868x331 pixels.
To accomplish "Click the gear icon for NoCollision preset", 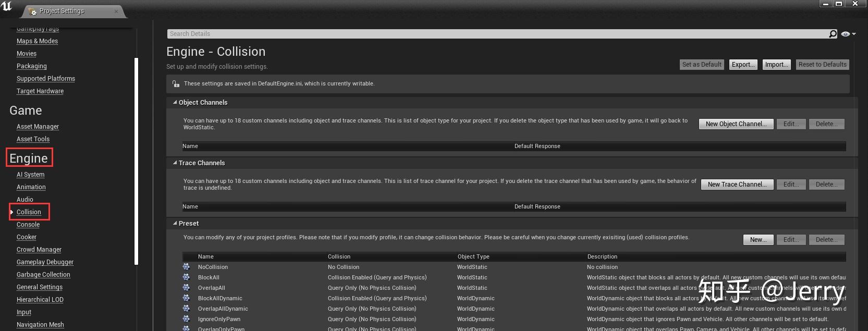I will click(x=186, y=267).
